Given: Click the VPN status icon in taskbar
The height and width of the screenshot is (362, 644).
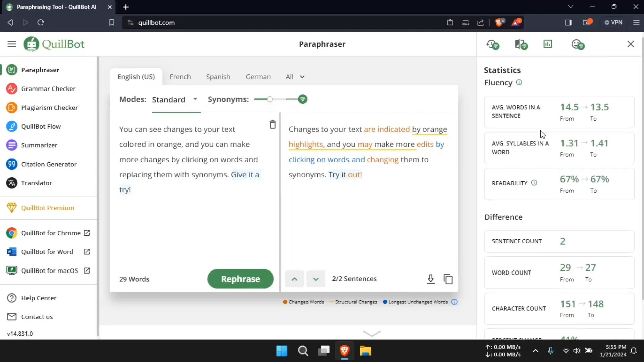Looking at the screenshot, I should coord(615,22).
